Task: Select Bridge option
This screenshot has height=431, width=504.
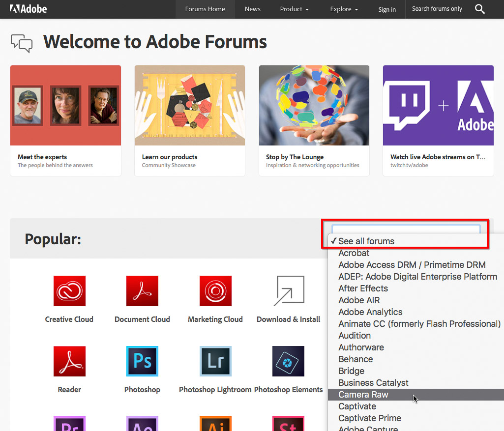Action: [x=416, y=371]
